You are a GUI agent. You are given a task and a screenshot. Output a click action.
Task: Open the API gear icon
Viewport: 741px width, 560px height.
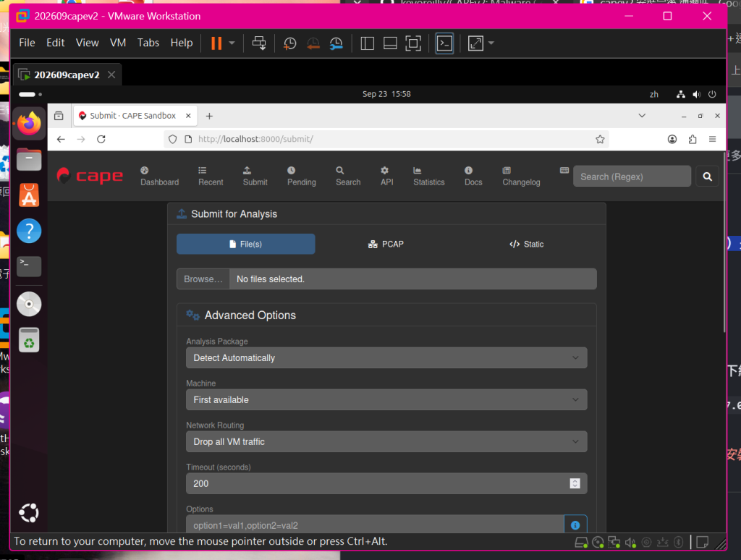[x=385, y=170]
